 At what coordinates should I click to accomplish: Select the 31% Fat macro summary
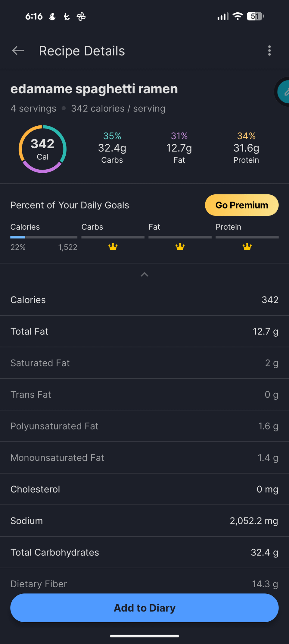(x=179, y=148)
